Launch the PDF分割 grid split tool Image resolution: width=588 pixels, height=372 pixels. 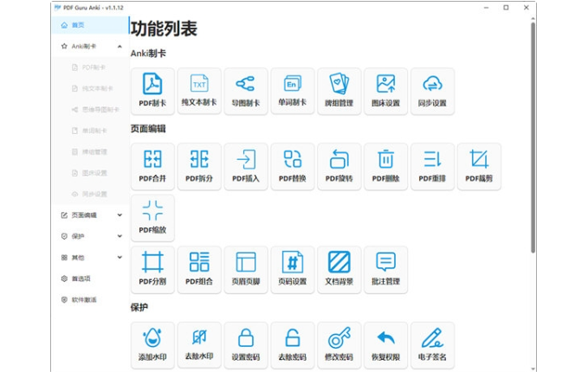(152, 269)
